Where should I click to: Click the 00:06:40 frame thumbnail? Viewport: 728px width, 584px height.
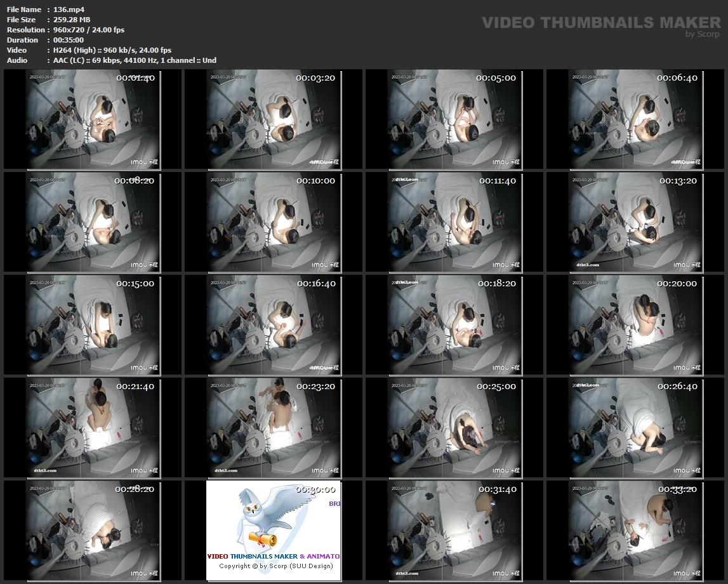tap(635, 119)
